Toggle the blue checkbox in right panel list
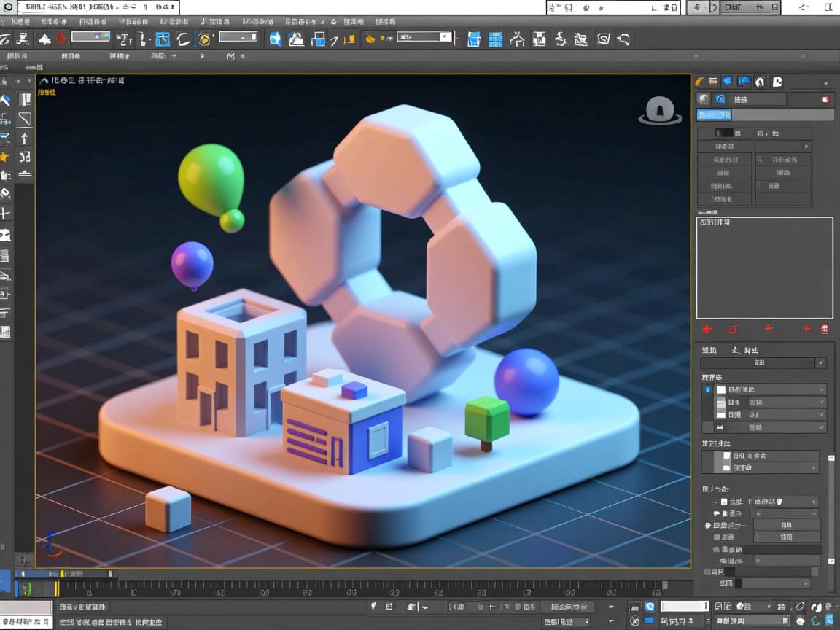840x630 pixels. pyautogui.click(x=707, y=390)
